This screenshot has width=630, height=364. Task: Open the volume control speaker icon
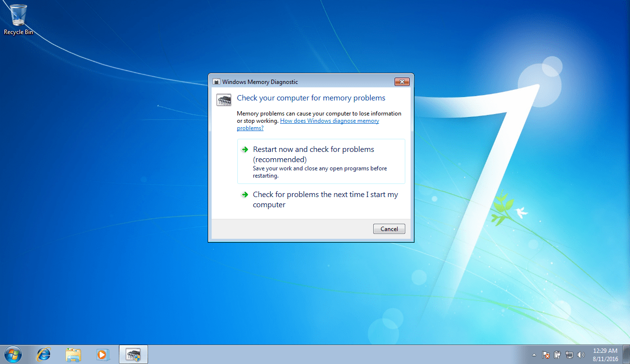pos(580,355)
